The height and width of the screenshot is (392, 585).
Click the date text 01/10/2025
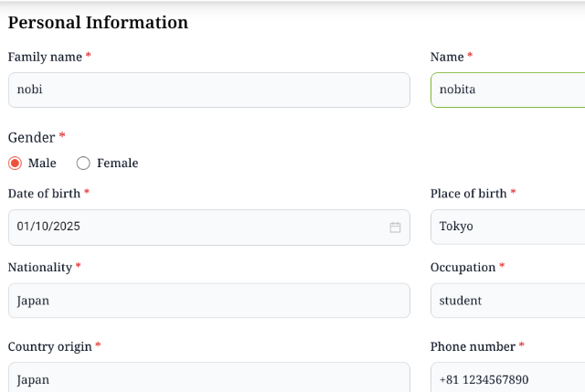(48, 227)
